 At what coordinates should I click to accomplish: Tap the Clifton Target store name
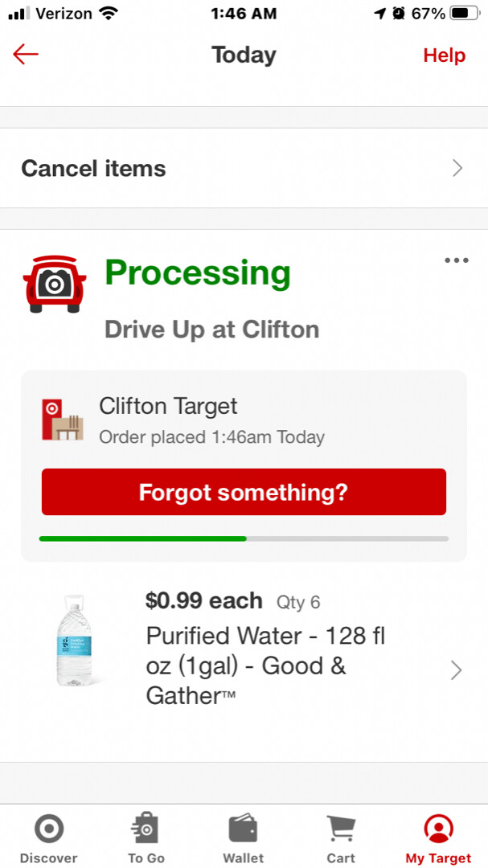click(x=168, y=406)
